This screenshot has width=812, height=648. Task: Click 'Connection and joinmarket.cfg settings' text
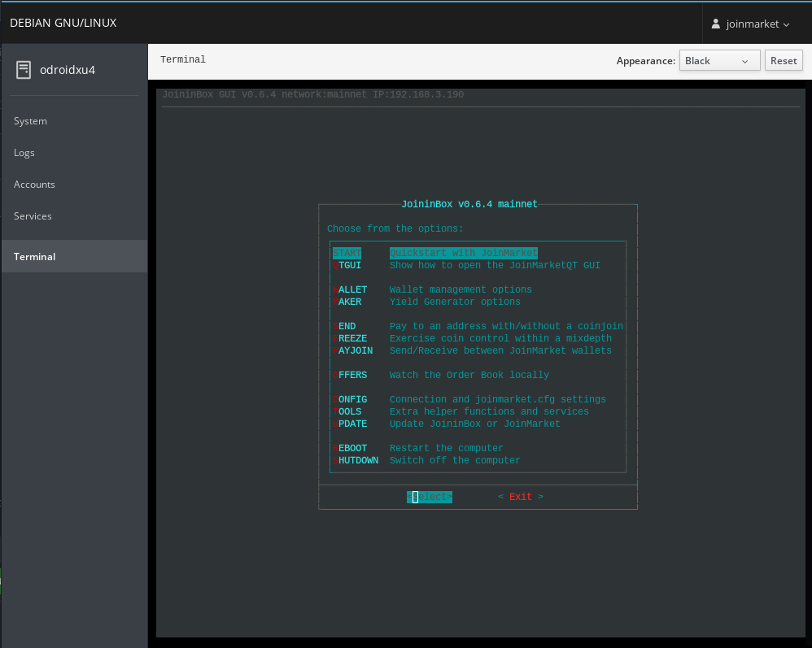pyautogui.click(x=498, y=399)
